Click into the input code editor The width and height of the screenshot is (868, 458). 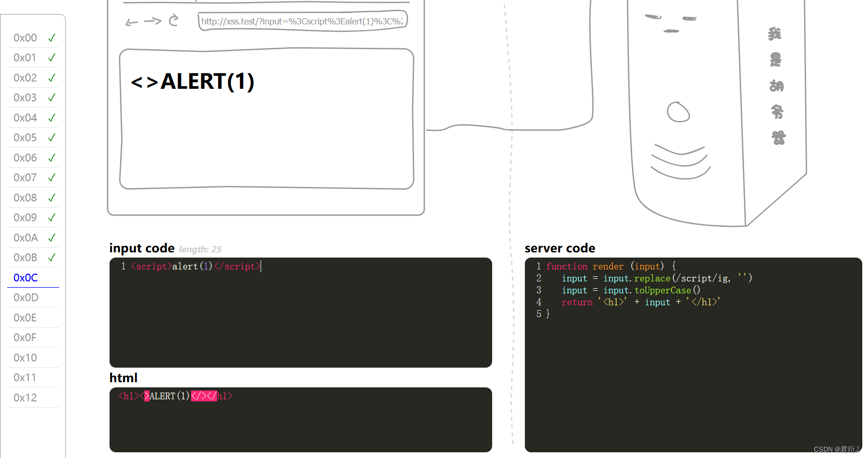301,313
